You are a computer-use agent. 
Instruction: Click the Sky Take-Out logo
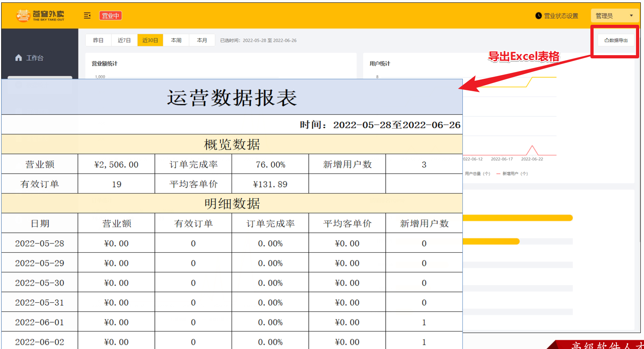click(x=40, y=16)
